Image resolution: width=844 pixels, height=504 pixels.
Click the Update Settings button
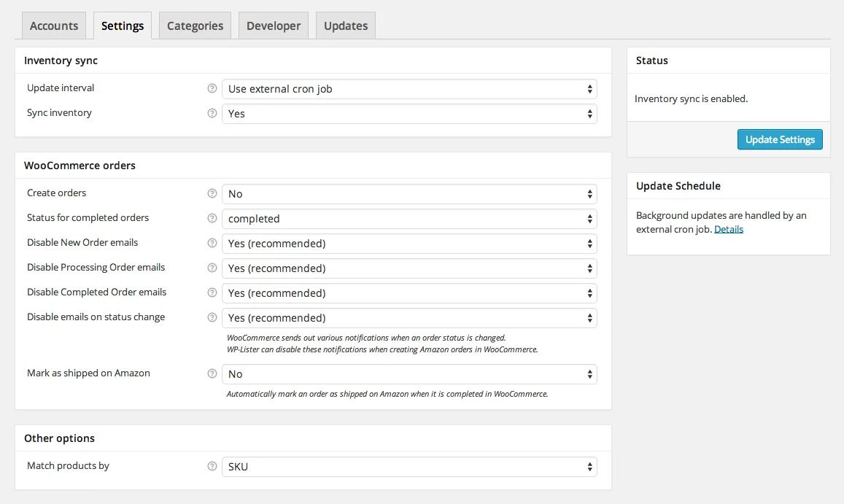pyautogui.click(x=780, y=139)
